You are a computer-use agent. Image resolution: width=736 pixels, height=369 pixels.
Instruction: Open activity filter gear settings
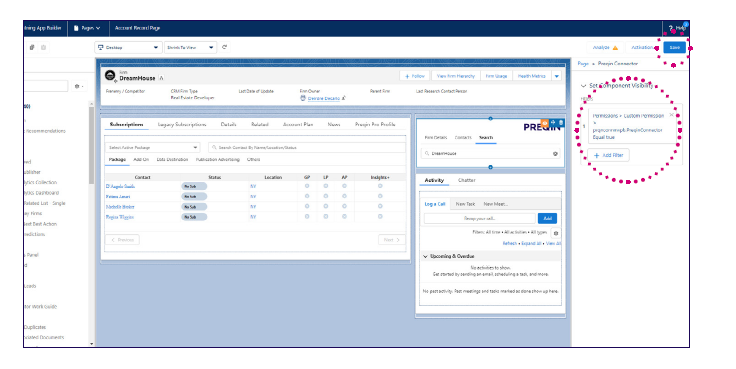click(556, 233)
